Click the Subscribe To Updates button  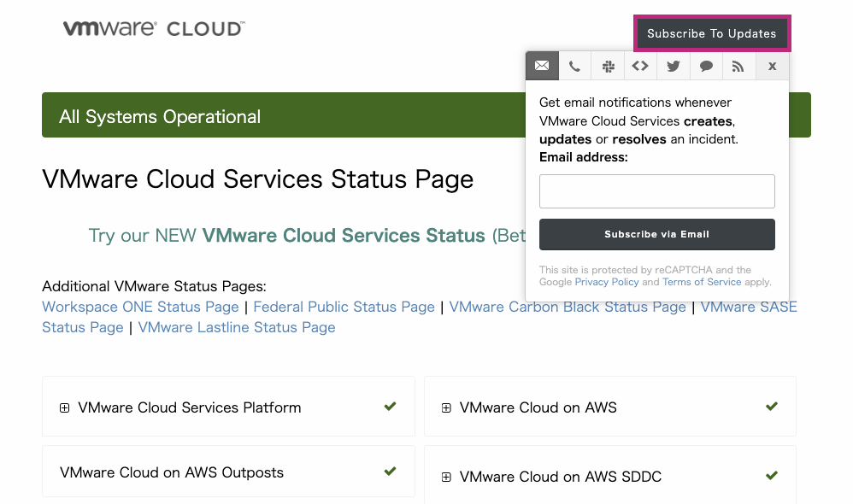tap(712, 33)
